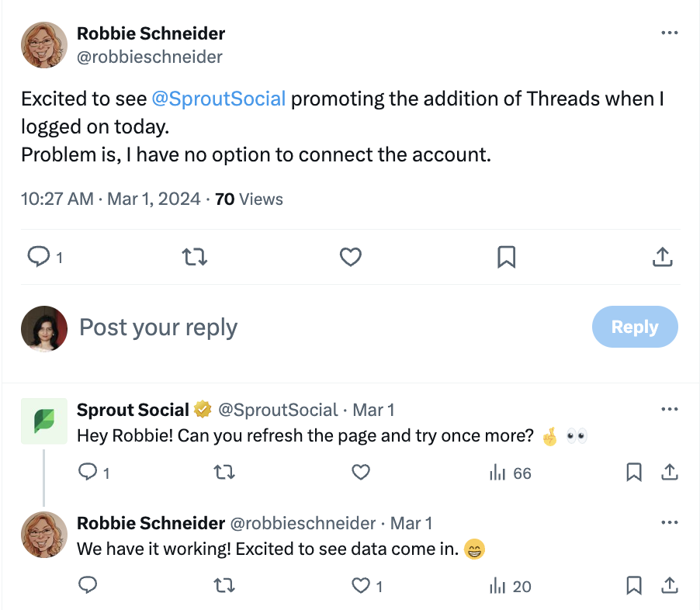This screenshot has height=610, width=700.
Task: Click Sprout Social's gold verified badge
Action: (x=202, y=409)
